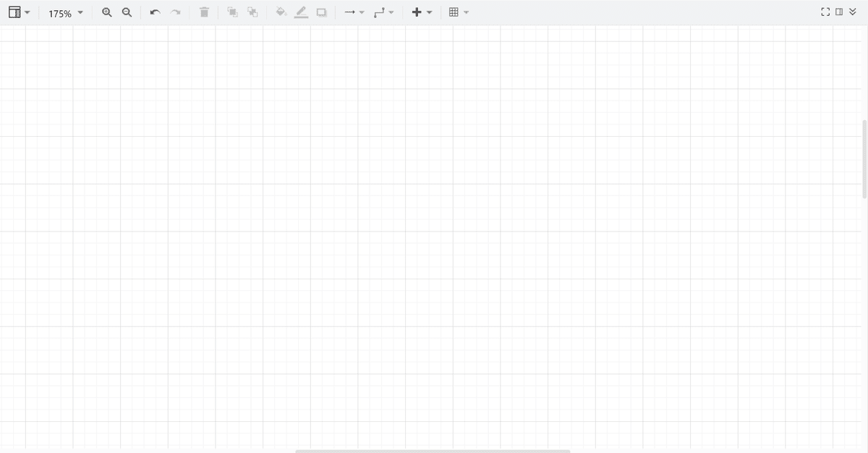Zoom out with the magnifier minus icon
Image resolution: width=868 pixels, height=453 pixels.
click(x=127, y=12)
